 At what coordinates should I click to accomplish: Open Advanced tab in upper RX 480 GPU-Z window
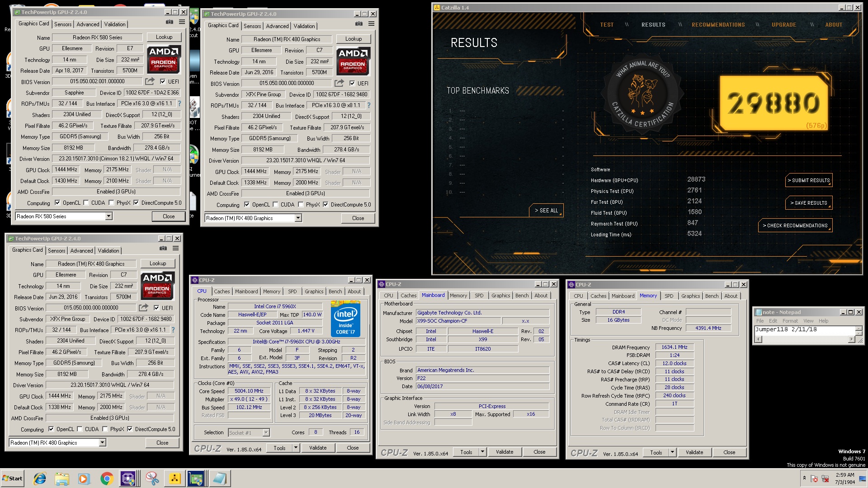point(277,26)
